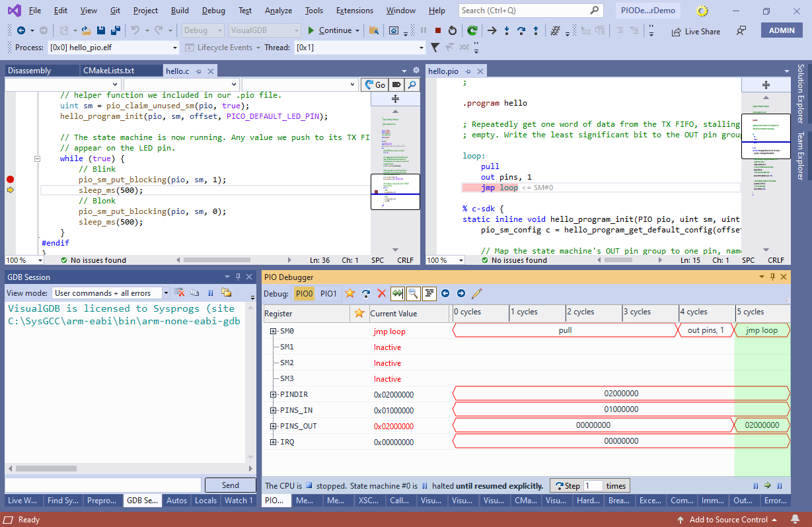Click the feedback person icon near ADMIN
Image resolution: width=812 pixels, height=527 pixels.
(741, 30)
